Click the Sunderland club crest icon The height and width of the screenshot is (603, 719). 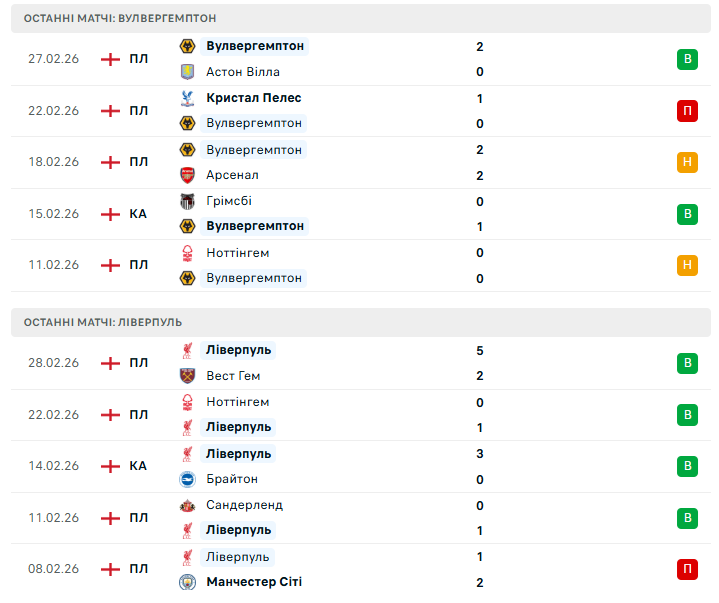(x=186, y=505)
